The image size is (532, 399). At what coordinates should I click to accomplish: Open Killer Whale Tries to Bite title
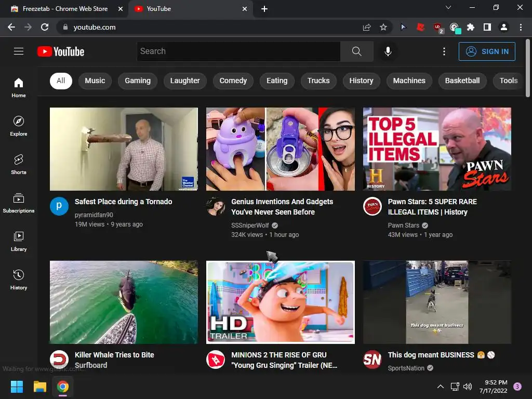114,360
